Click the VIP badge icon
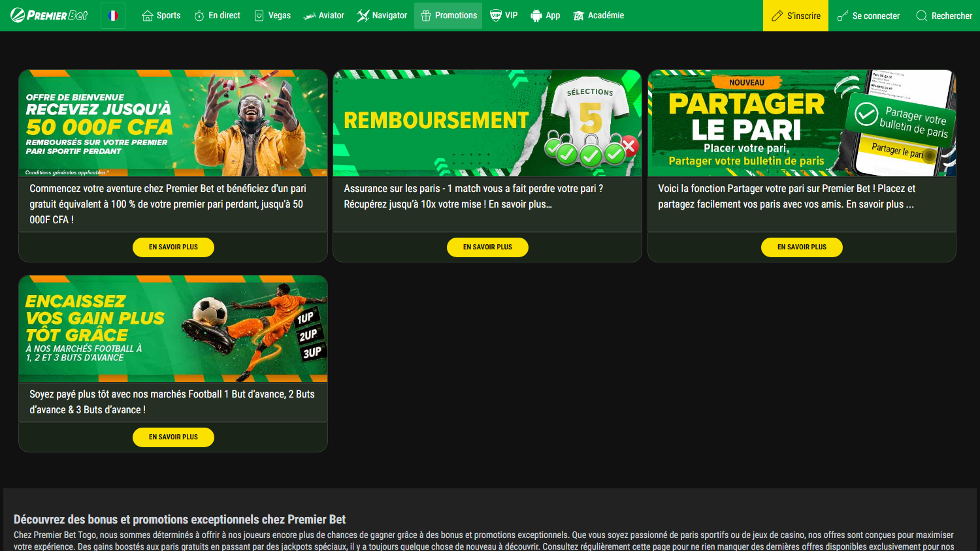This screenshot has width=980, height=551. (x=496, y=16)
